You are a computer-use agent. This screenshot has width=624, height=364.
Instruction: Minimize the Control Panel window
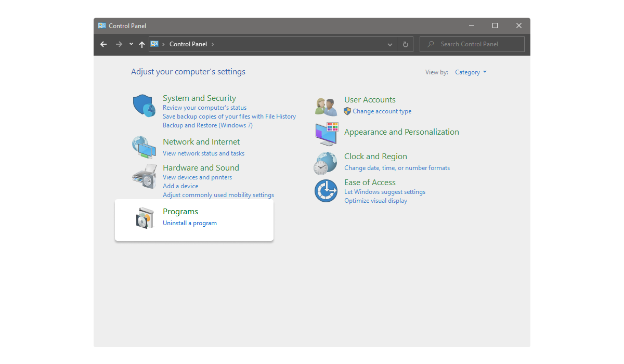pos(472,25)
